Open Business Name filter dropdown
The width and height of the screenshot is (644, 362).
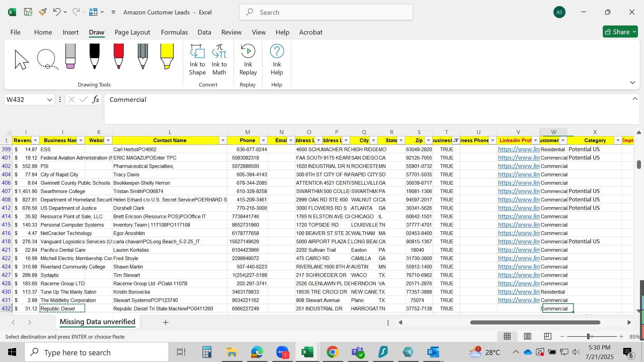pos(81,140)
